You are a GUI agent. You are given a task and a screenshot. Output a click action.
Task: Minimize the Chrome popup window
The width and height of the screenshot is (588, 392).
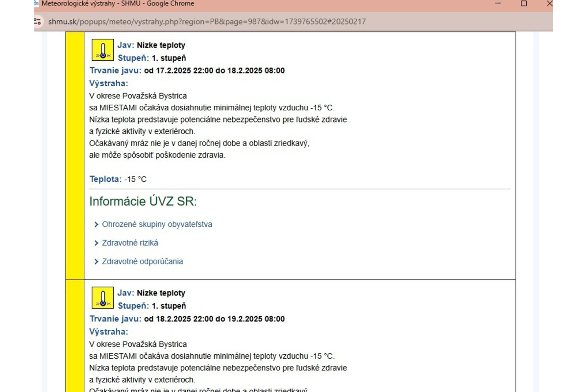[498, 3]
